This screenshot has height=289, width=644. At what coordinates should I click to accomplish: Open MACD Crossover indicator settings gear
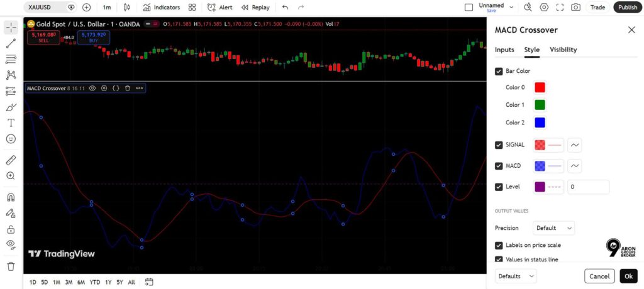pyautogui.click(x=104, y=88)
